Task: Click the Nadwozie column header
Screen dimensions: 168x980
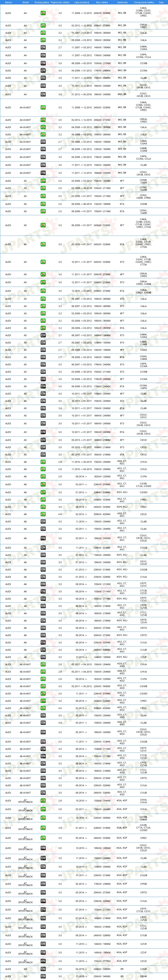Action: click(122, 2)
